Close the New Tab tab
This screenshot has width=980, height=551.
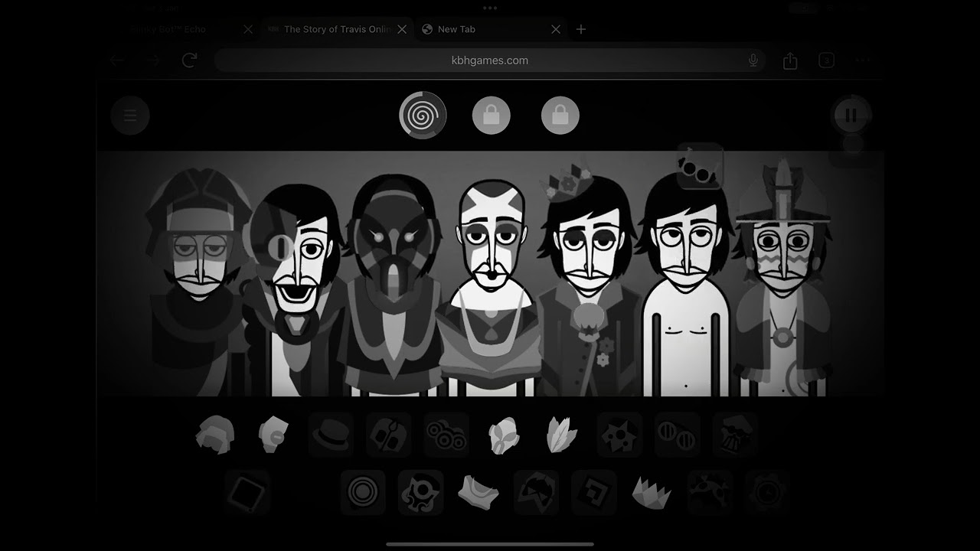pyautogui.click(x=556, y=29)
